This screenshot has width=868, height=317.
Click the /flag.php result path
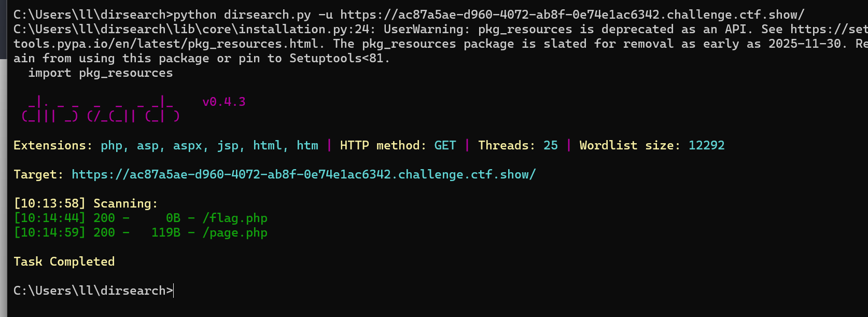pos(235,218)
